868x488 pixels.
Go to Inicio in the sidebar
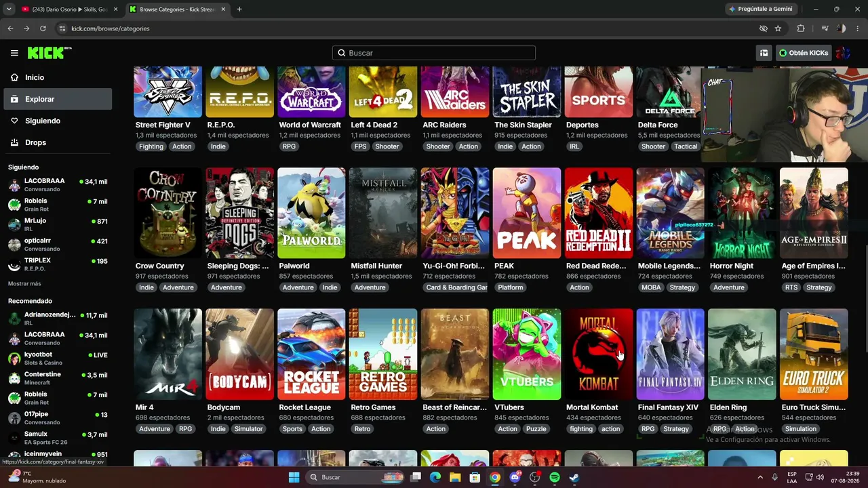tap(58, 77)
